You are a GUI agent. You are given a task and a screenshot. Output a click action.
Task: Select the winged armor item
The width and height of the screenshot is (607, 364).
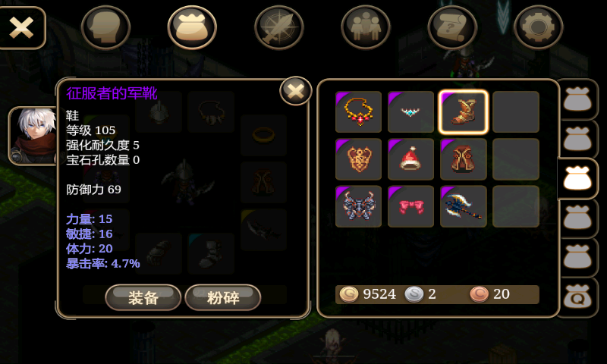pyautogui.click(x=358, y=206)
